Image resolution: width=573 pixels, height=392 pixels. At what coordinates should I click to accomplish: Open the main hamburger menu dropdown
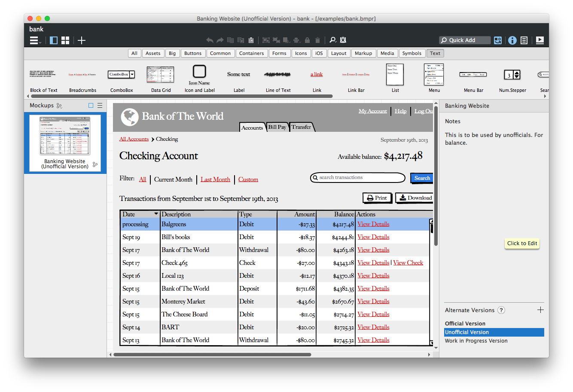point(35,40)
